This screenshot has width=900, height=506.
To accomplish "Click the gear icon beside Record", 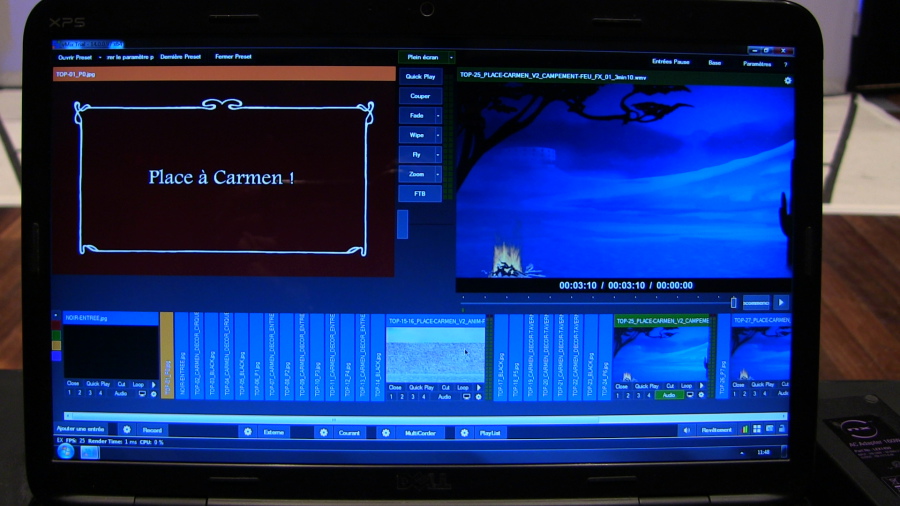I will click(x=126, y=430).
